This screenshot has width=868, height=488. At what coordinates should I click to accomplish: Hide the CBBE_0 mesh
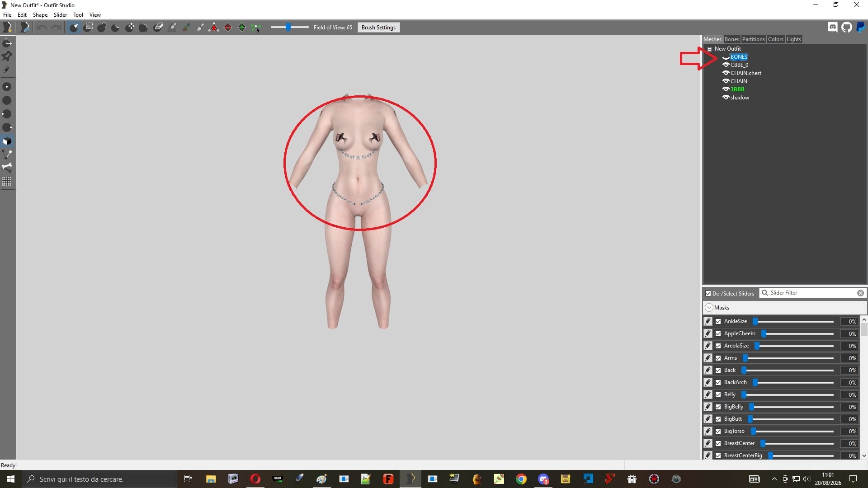pyautogui.click(x=726, y=65)
